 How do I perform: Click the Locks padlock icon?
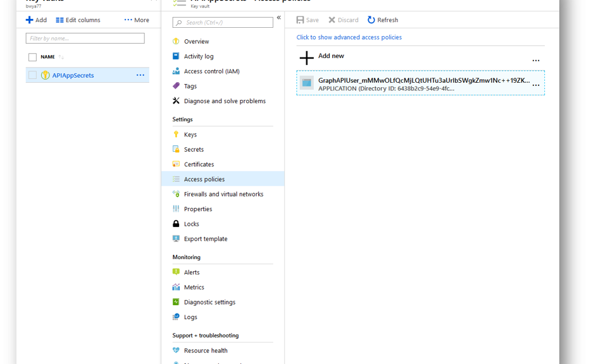point(176,224)
